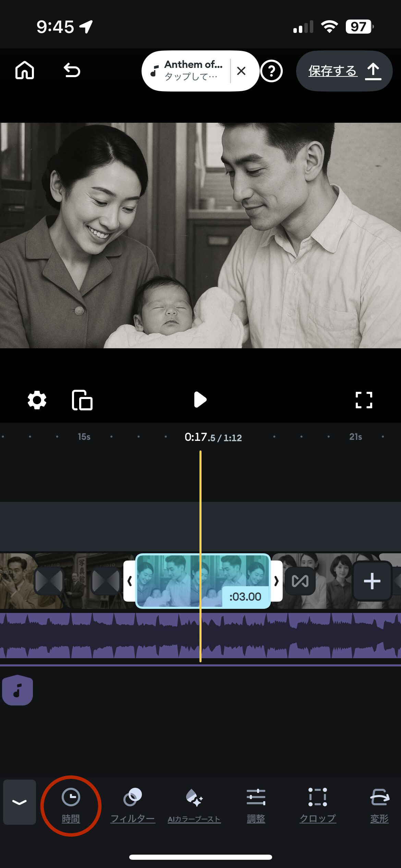Tap transition icon after the selected clip
This screenshot has width=401, height=868.
tap(300, 581)
